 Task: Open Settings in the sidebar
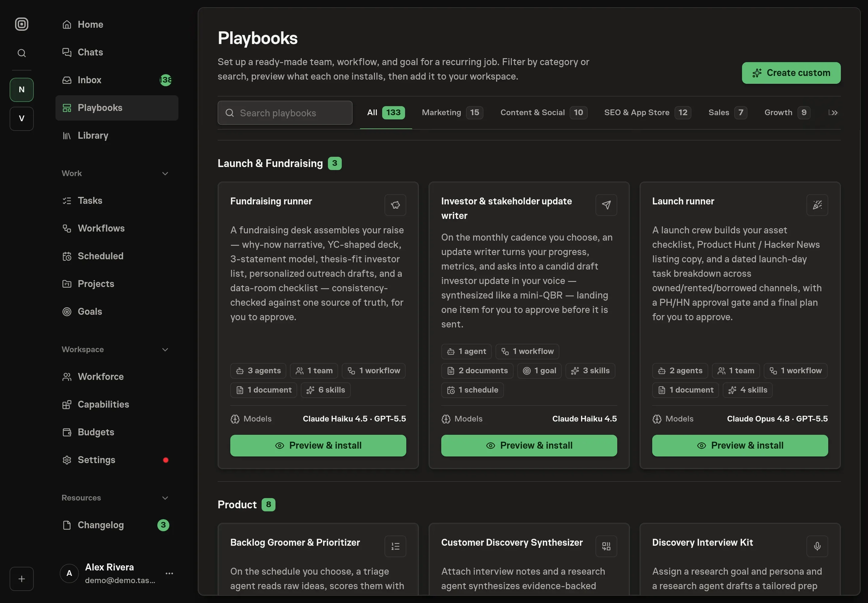click(117, 460)
